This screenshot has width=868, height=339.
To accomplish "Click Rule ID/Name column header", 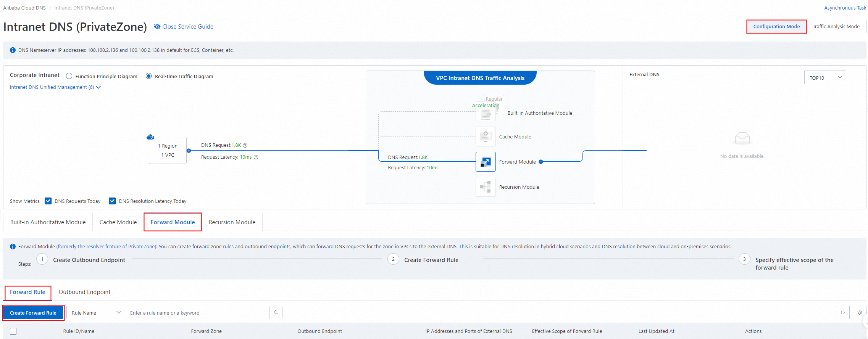I will pyautogui.click(x=79, y=331).
